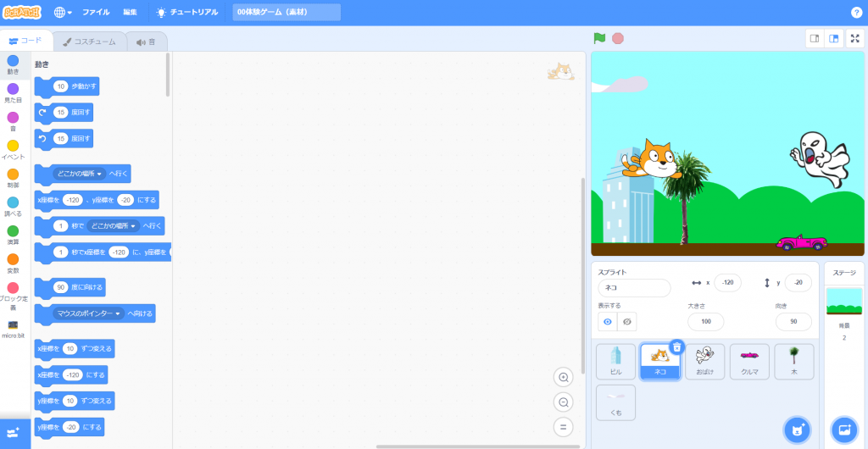Image resolution: width=868 pixels, height=449 pixels.
Task: Click the x座標を 10 ずつ変える block
Action: (75, 349)
